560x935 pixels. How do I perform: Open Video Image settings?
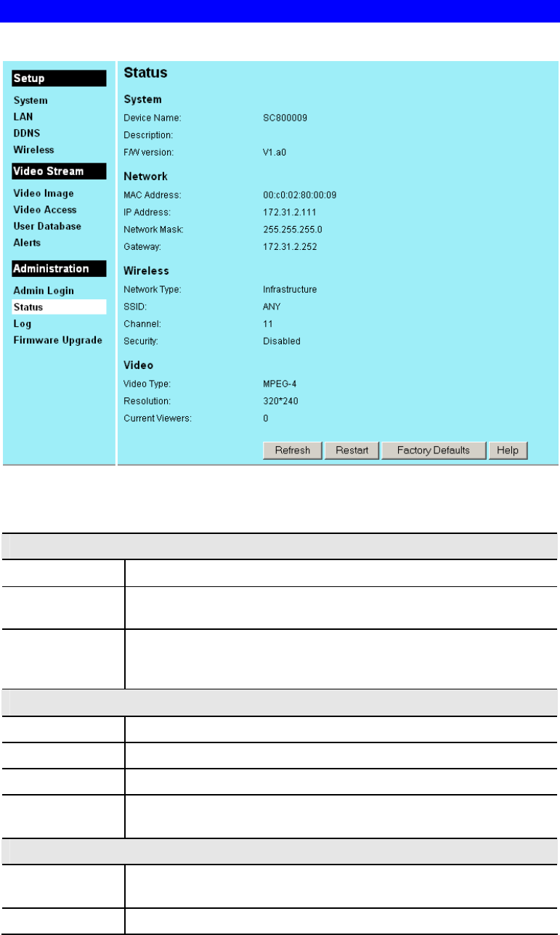(44, 193)
